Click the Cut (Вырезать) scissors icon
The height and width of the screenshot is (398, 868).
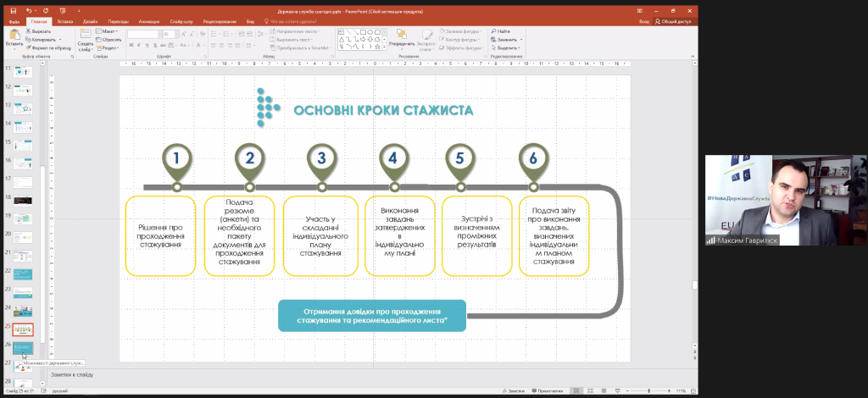tap(30, 30)
